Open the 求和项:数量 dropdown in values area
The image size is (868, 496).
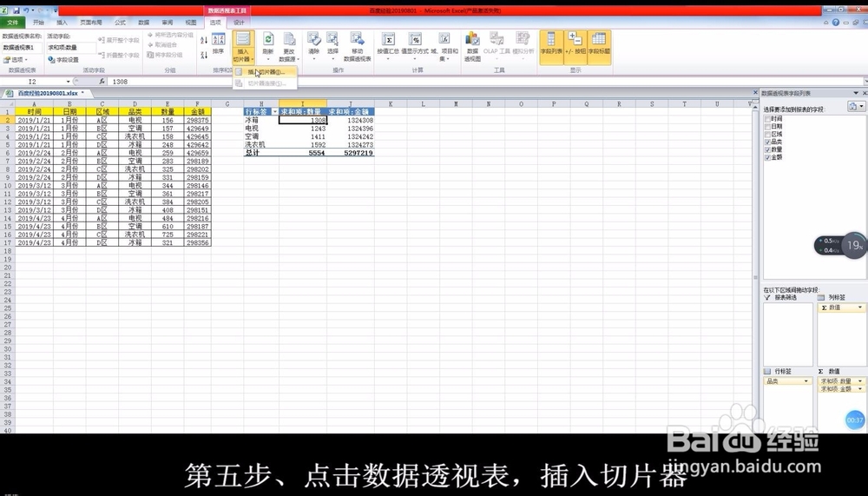(x=859, y=381)
